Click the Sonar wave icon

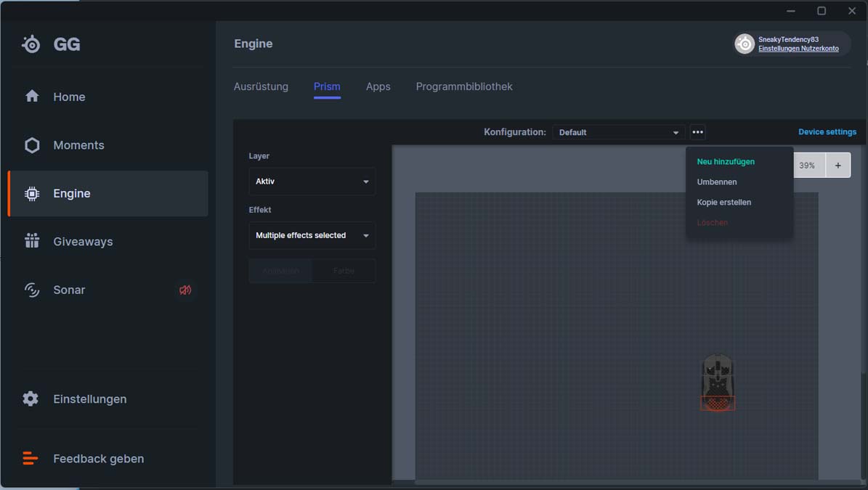pyautogui.click(x=32, y=290)
